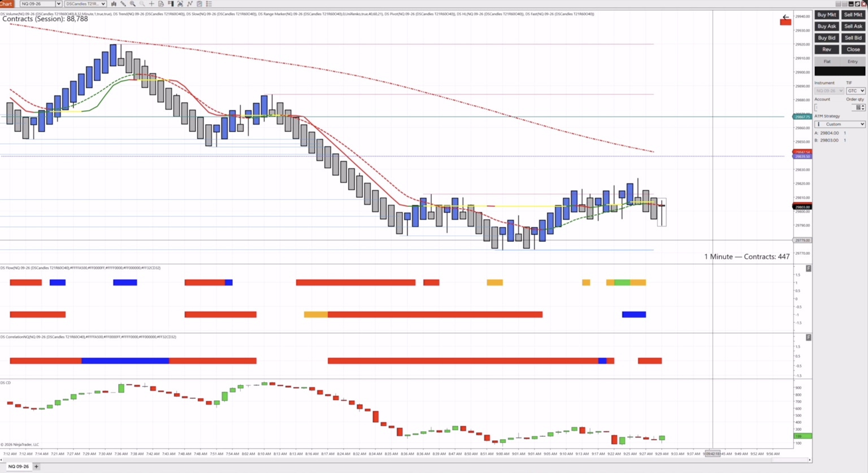Image resolution: width=868 pixels, height=473 pixels.
Task: Open the TIF GTC dropdown
Action: pyautogui.click(x=856, y=91)
